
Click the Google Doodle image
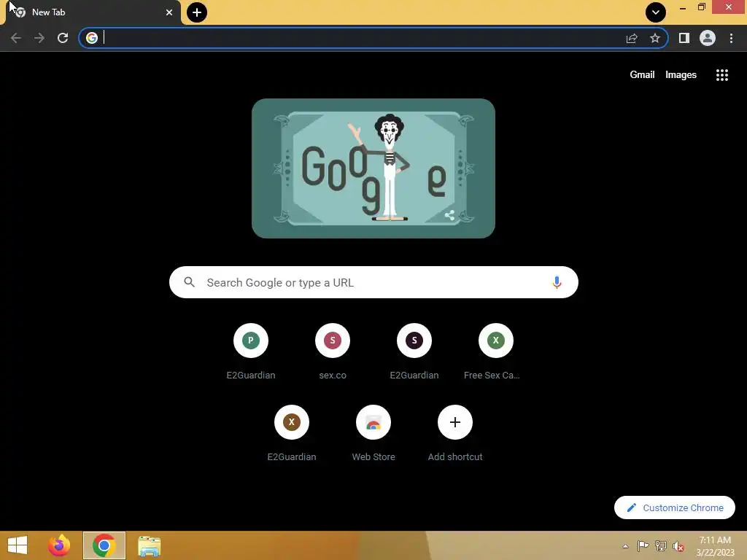pyautogui.click(x=373, y=168)
